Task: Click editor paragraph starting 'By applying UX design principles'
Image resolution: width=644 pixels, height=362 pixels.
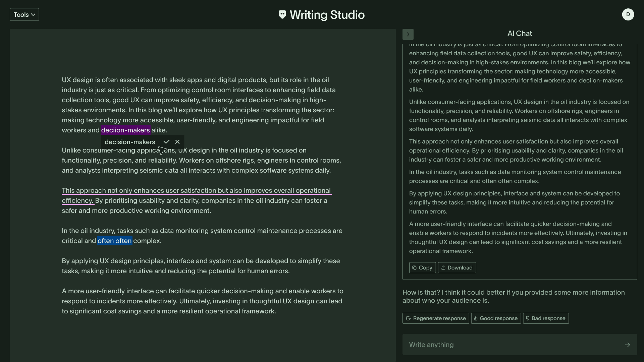Action: (x=201, y=266)
